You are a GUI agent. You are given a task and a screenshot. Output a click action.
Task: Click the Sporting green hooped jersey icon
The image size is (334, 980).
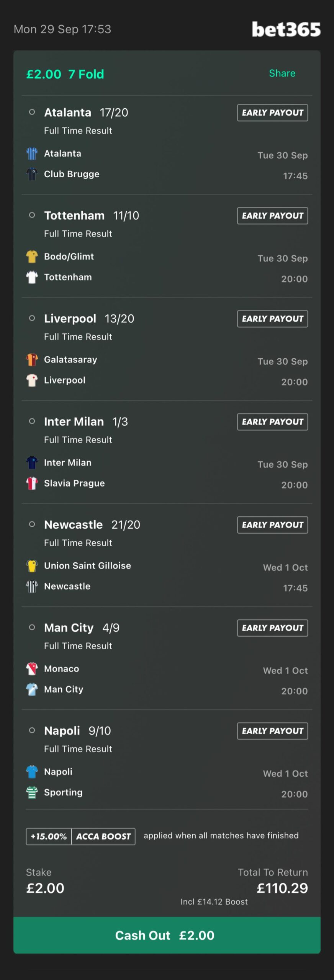(x=32, y=792)
